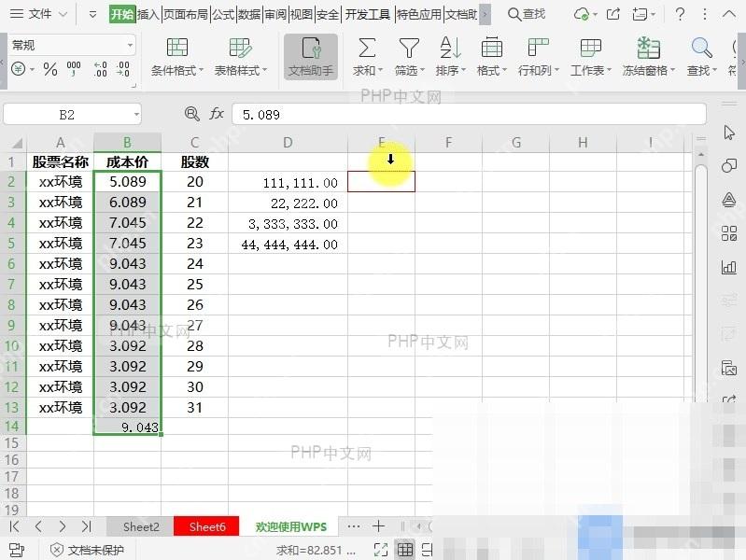Click the zoom magnifier beside fx
The image size is (746, 560).
(191, 114)
